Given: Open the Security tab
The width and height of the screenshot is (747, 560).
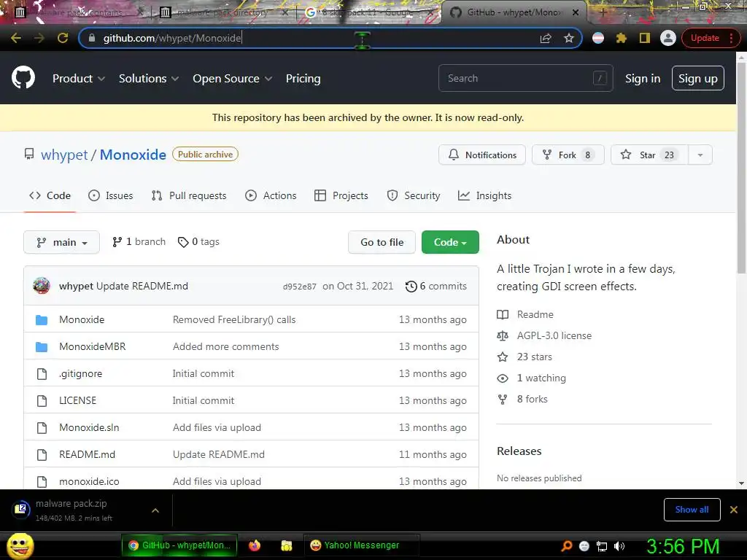Looking at the screenshot, I should 414,195.
